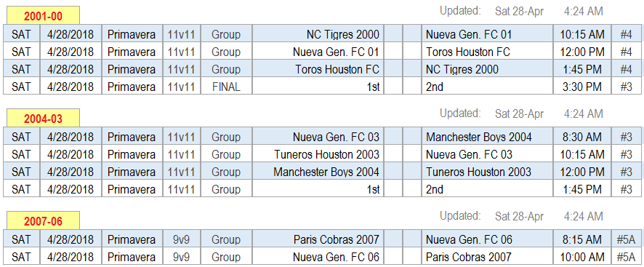Click the 4:24 AM timestamp above the 2007-06 table
Screen dimensions: 644x267
(x=583, y=216)
